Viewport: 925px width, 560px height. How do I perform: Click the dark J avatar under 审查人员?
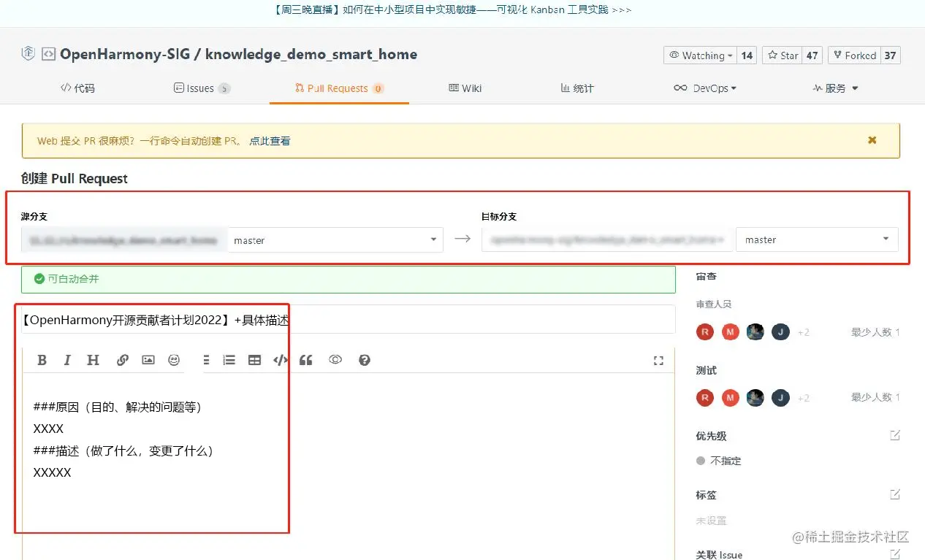780,332
